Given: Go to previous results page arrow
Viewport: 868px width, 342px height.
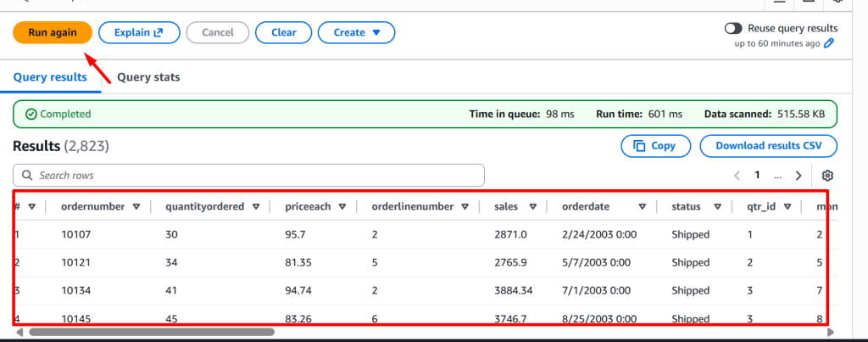Looking at the screenshot, I should click(737, 176).
